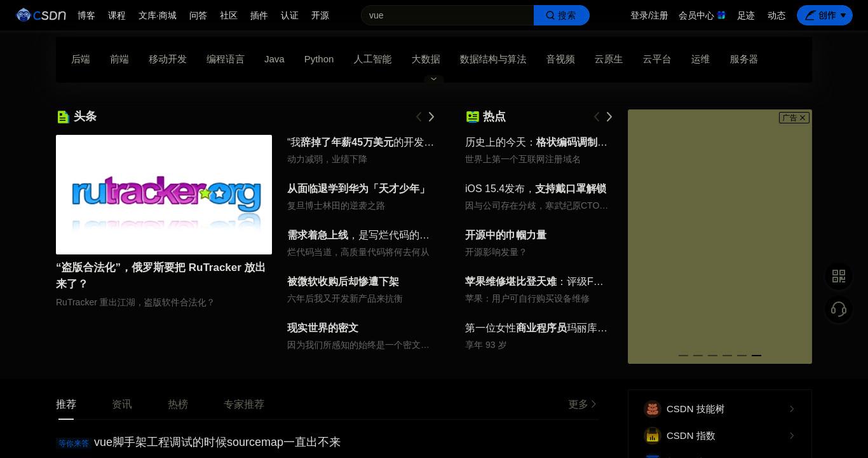Open the 创作 dropdown arrow
The width and height of the screenshot is (868, 458).
[x=843, y=15]
